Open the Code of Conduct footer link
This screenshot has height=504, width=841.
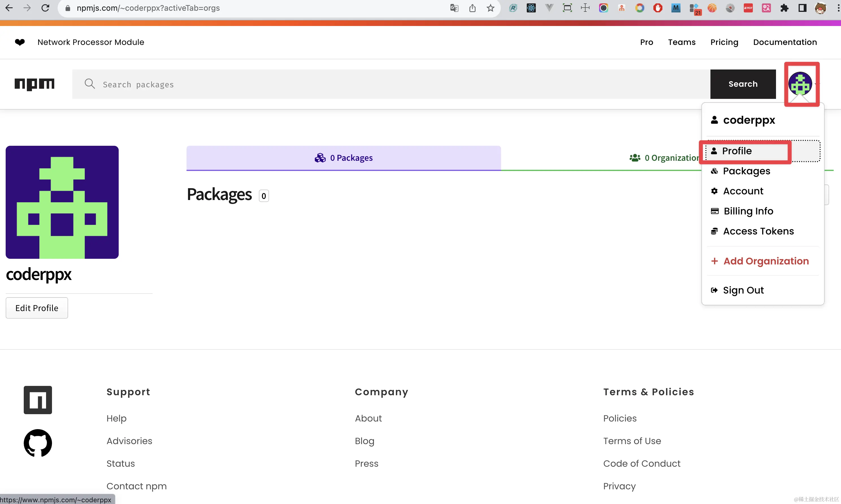(641, 464)
